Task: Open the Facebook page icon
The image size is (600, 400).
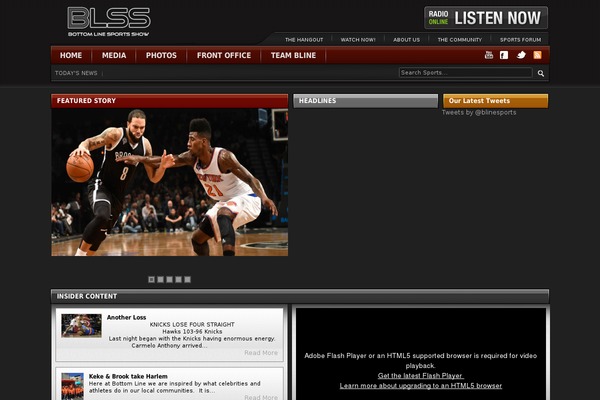Action: pyautogui.click(x=504, y=55)
